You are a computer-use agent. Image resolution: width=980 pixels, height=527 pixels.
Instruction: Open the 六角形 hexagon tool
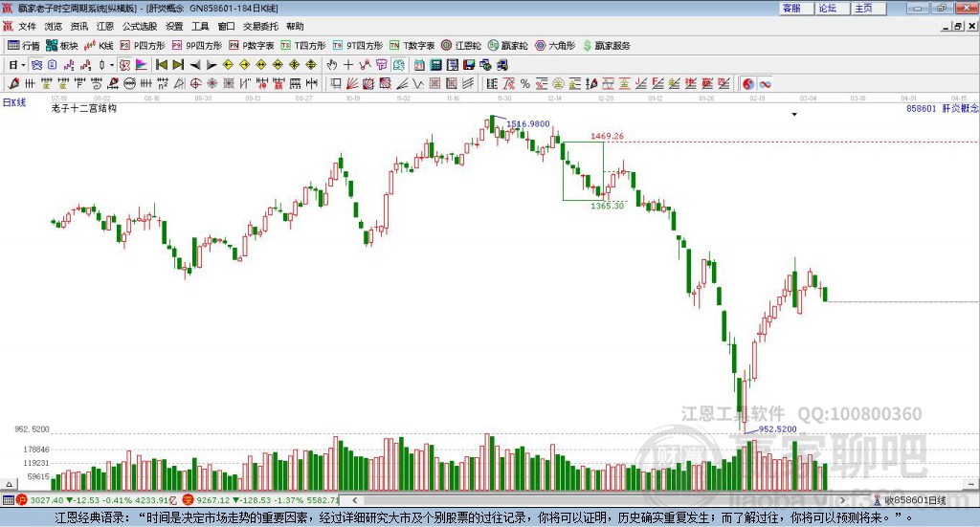(x=555, y=46)
